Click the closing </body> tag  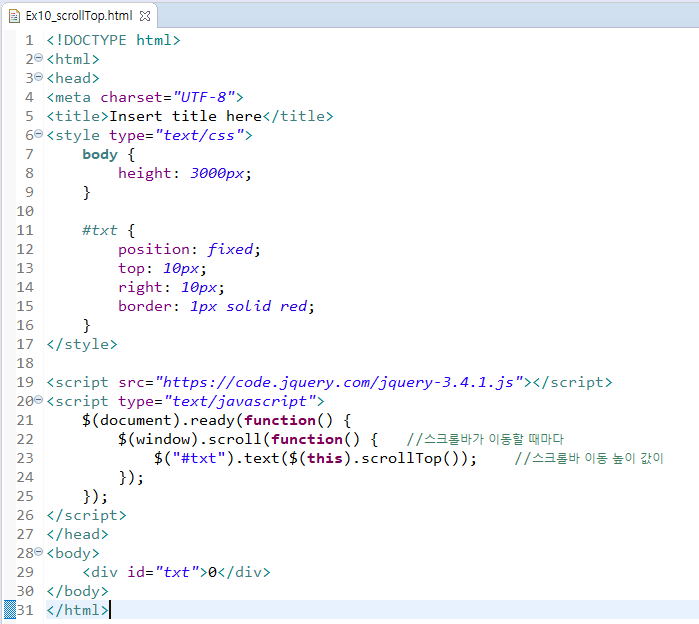tap(78, 591)
